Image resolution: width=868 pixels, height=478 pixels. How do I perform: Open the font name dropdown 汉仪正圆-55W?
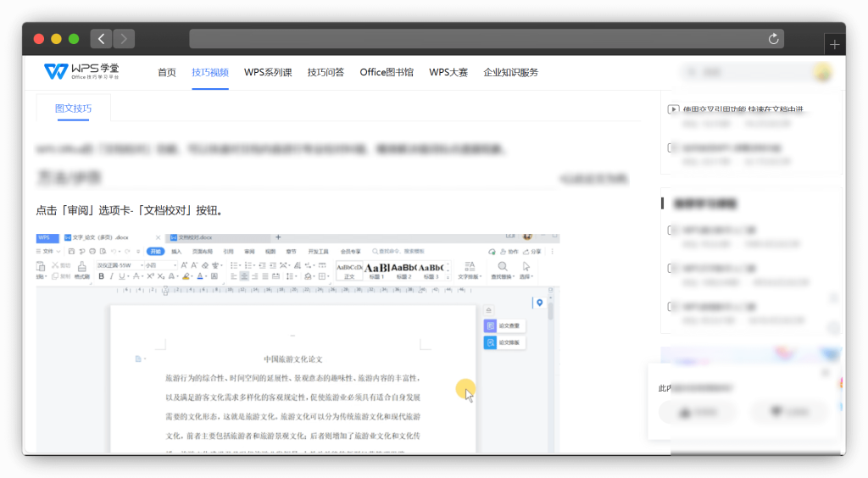120,265
